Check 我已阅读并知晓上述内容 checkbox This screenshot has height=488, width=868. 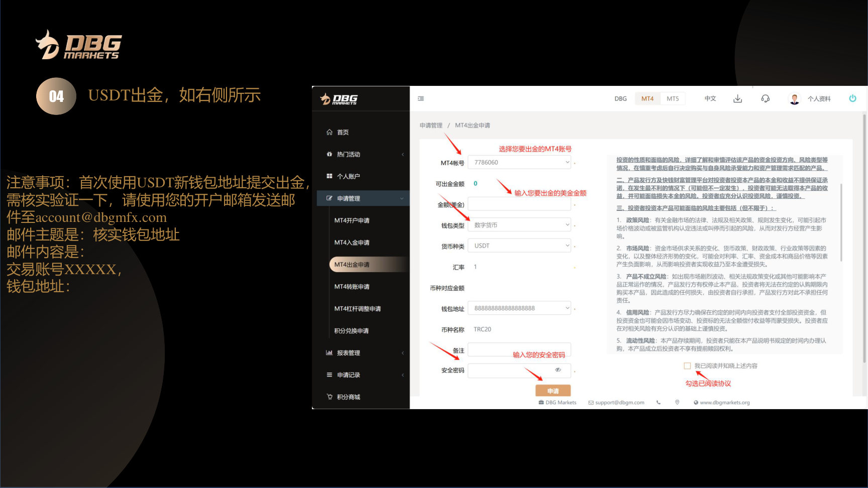pos(687,366)
